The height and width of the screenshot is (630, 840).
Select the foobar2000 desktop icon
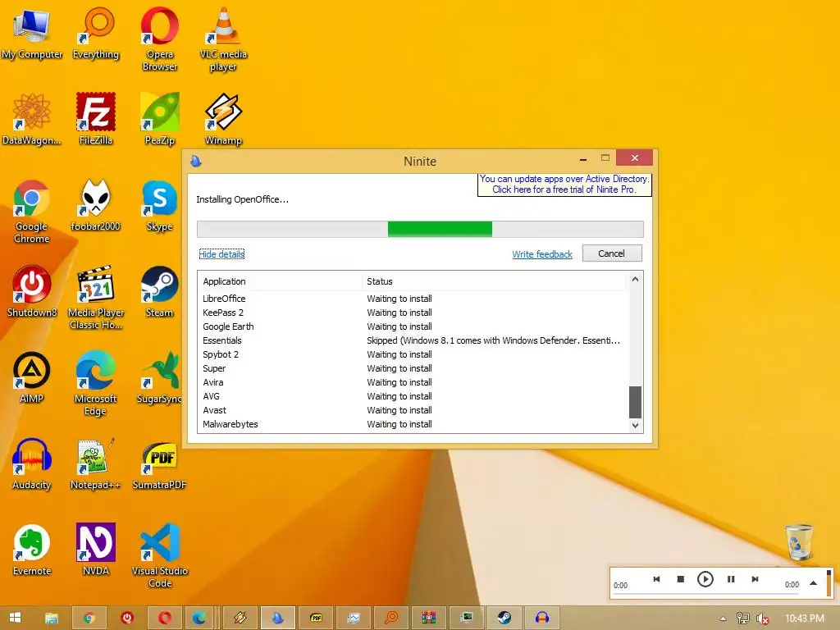96,206
